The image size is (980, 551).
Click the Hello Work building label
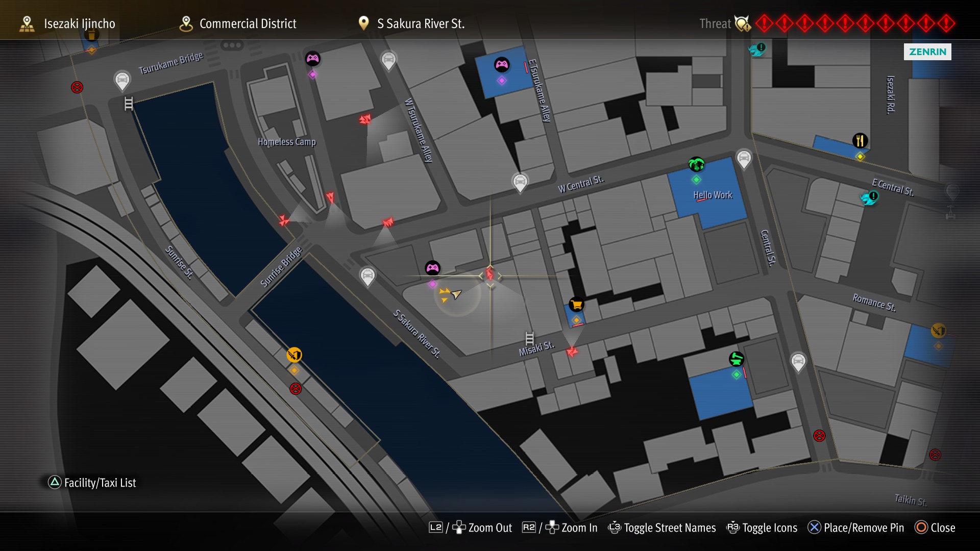pyautogui.click(x=712, y=195)
